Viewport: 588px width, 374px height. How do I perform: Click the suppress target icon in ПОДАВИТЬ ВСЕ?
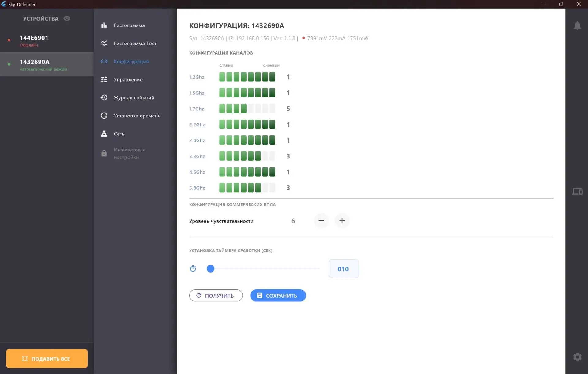25,359
